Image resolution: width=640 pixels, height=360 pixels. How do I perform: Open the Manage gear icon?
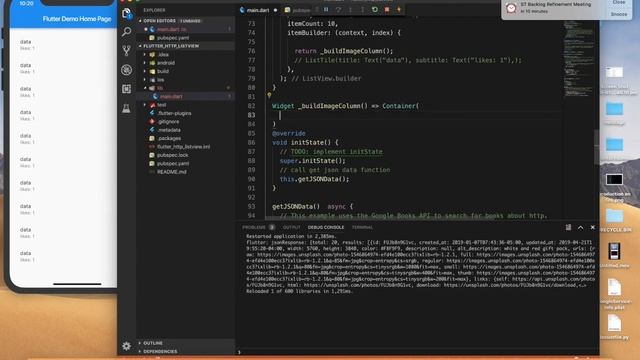coord(127,346)
